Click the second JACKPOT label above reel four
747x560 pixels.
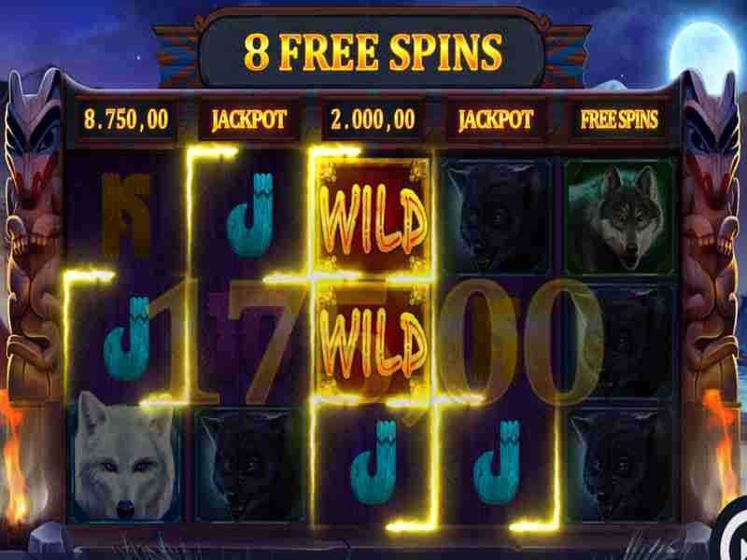[x=496, y=120]
